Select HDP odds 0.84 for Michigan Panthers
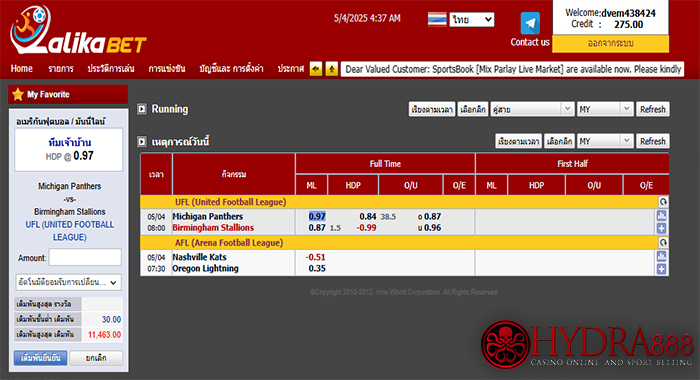The height and width of the screenshot is (380, 700). pyautogui.click(x=368, y=217)
